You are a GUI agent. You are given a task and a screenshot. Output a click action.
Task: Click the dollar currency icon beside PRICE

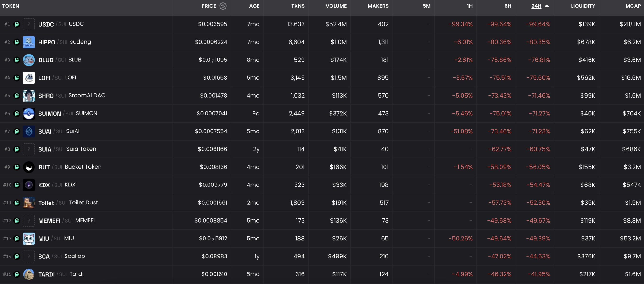coord(223,6)
